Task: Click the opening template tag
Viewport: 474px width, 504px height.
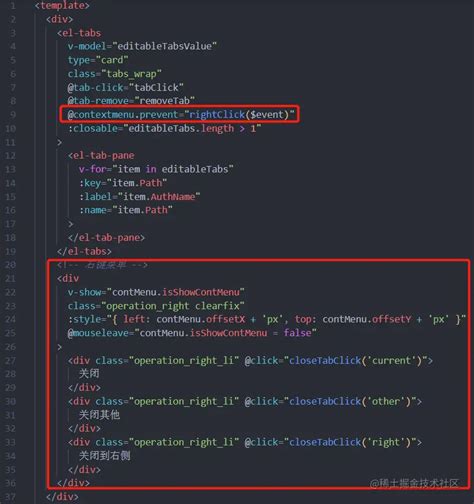Action: coord(62,5)
